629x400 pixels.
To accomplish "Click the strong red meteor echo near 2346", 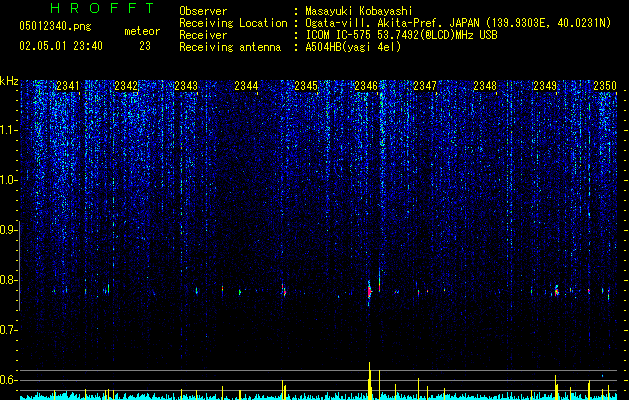I will [x=369, y=292].
